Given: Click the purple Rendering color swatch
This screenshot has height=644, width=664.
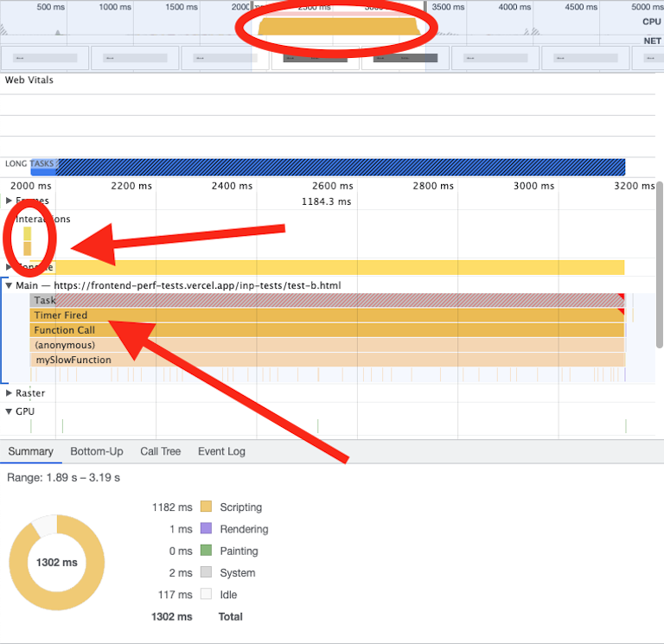Looking at the screenshot, I should point(206,529).
